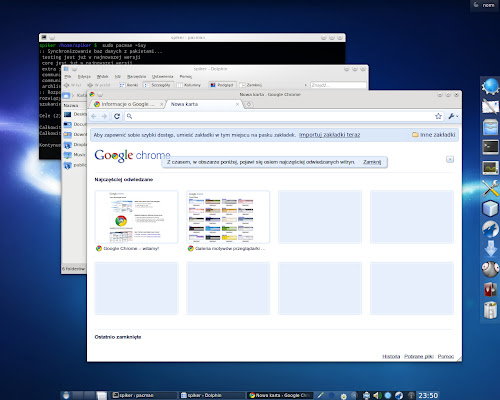Click the split-view 'Zamknij' button in Dolphin
The width and height of the screenshot is (500, 400).
pos(251,85)
